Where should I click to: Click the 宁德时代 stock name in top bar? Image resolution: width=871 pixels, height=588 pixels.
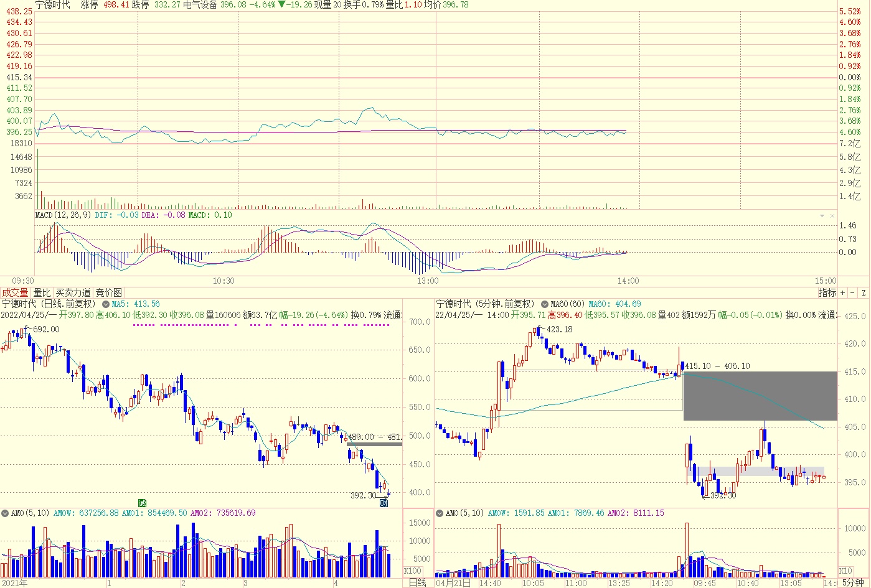(53, 4)
